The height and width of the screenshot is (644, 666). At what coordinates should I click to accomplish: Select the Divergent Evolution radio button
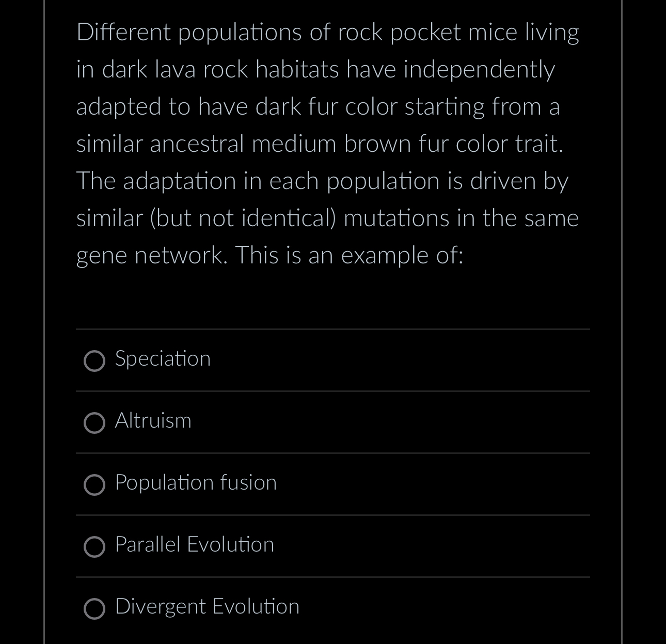point(94,609)
